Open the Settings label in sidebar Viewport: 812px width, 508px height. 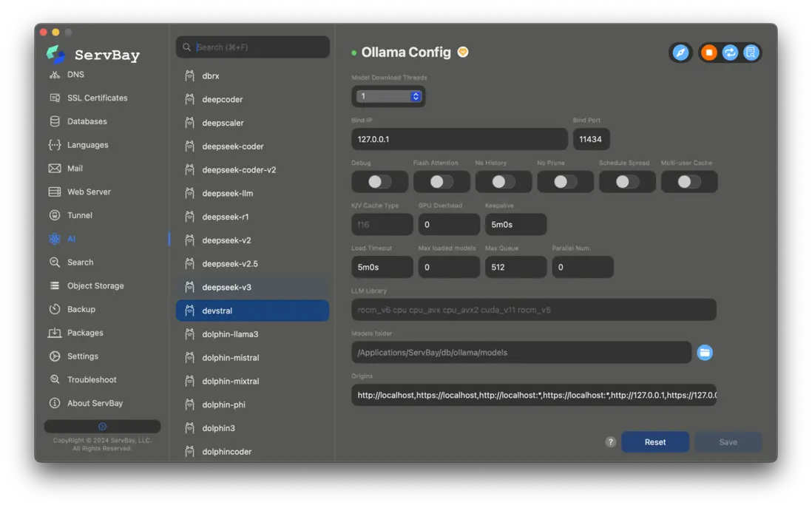pos(83,356)
